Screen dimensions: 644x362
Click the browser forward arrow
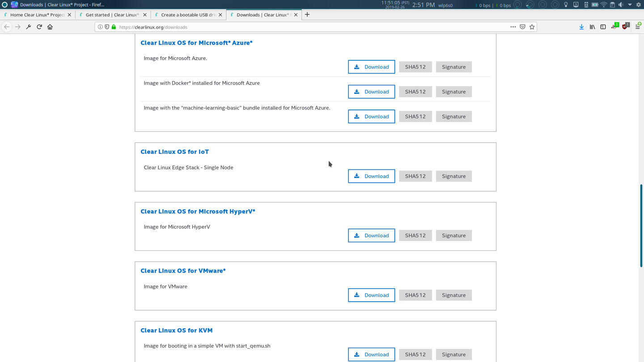point(18,27)
